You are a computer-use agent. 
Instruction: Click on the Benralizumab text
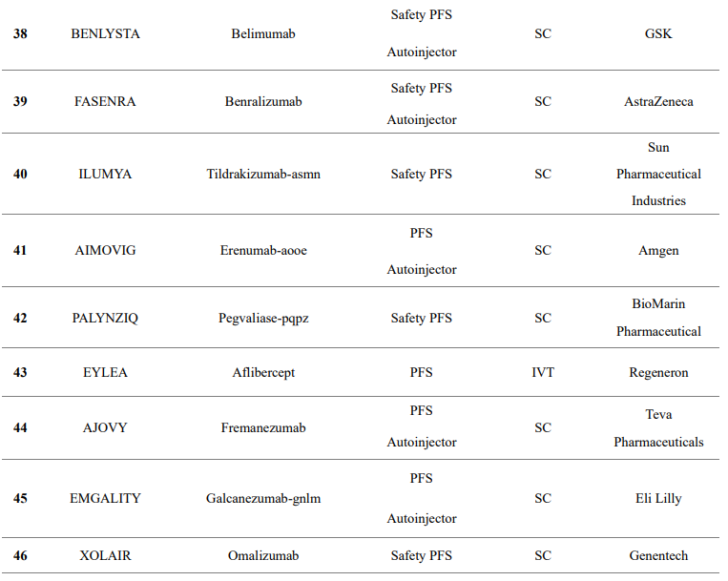click(263, 101)
